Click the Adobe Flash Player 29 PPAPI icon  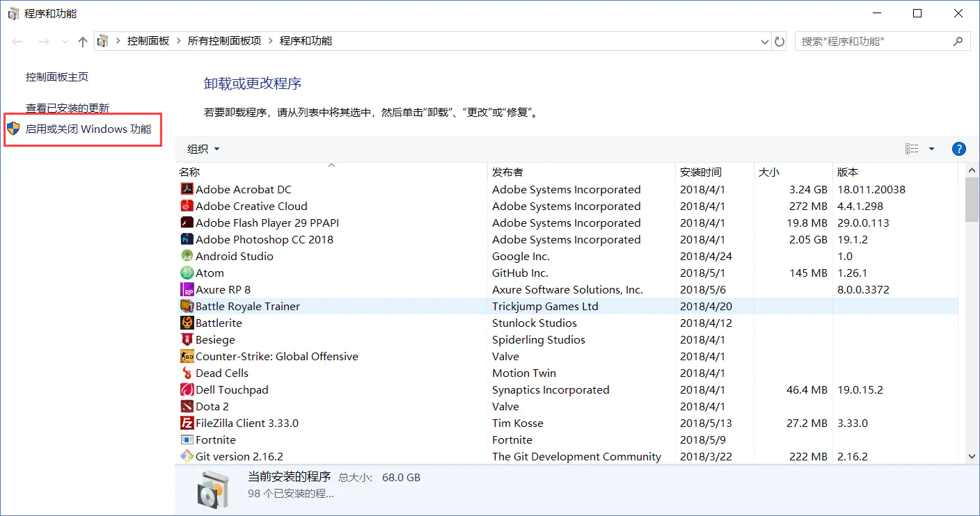coord(187,223)
